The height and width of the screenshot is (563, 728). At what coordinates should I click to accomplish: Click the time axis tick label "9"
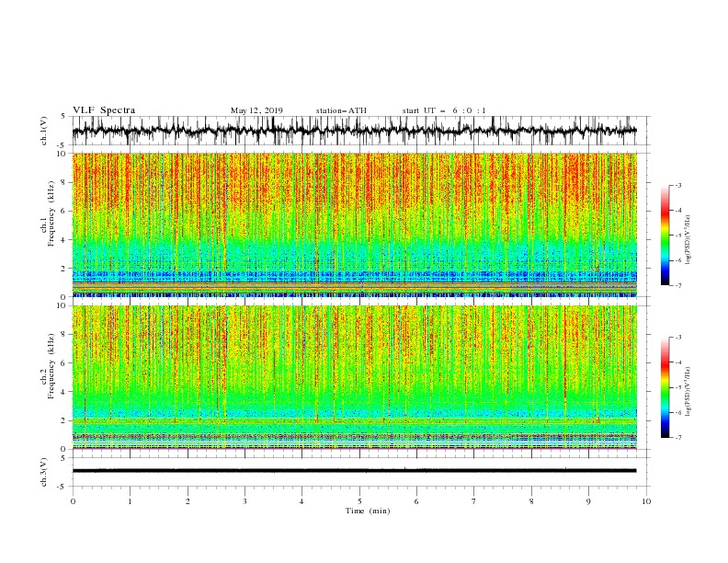pos(588,501)
